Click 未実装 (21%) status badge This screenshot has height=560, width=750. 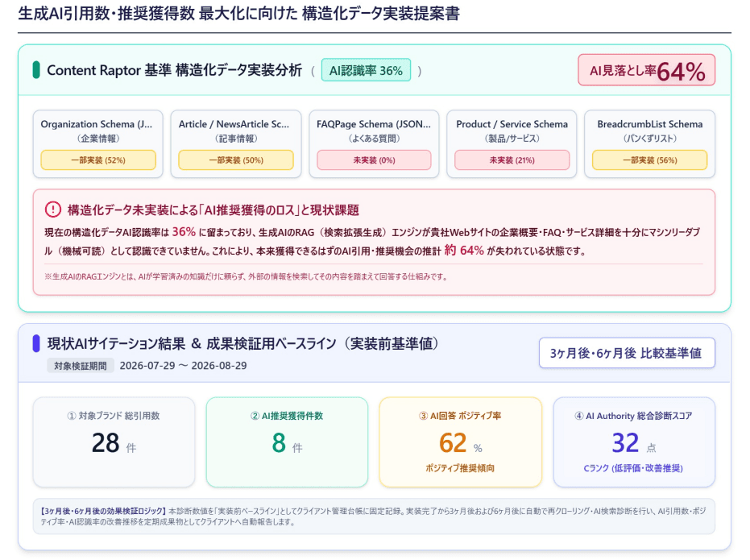[512, 160]
